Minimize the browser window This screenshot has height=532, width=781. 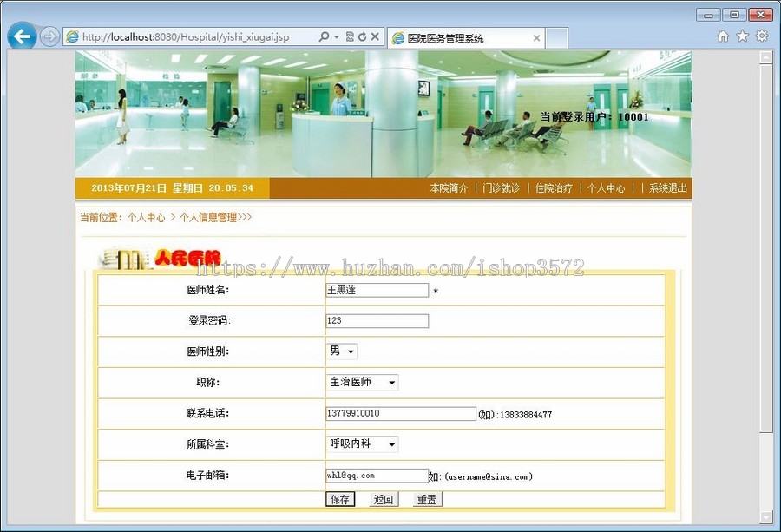click(708, 15)
